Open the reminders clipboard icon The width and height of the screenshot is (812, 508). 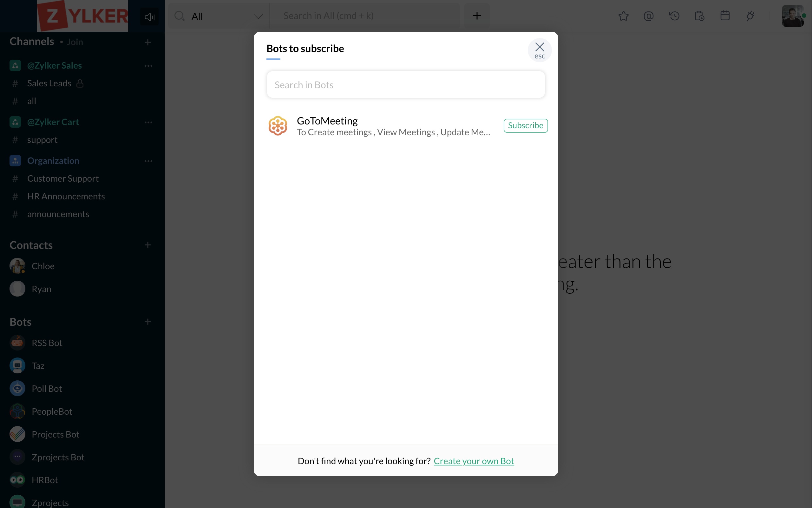[x=699, y=16]
